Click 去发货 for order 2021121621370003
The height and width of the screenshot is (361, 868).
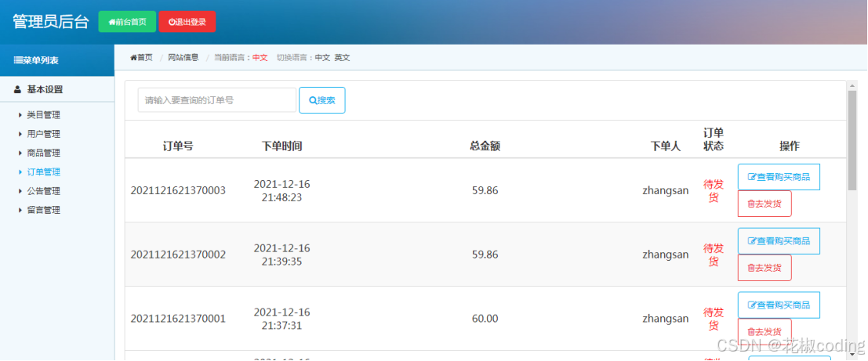click(x=764, y=204)
